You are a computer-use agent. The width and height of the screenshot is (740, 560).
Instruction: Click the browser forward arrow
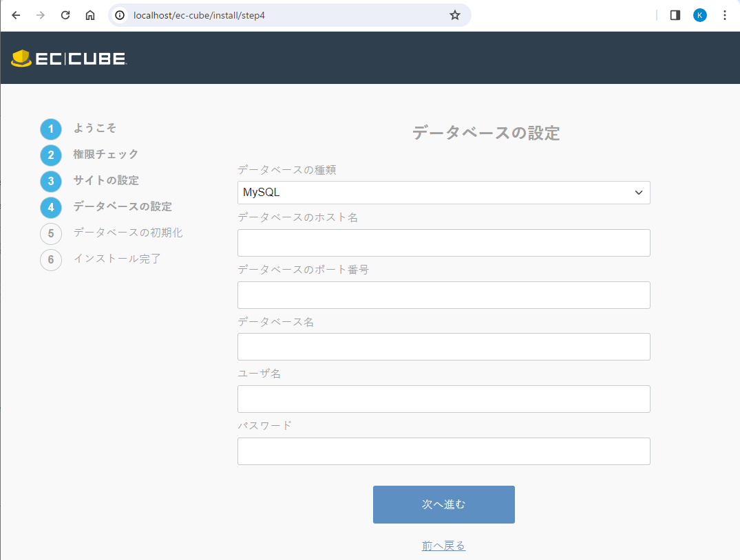click(x=41, y=15)
